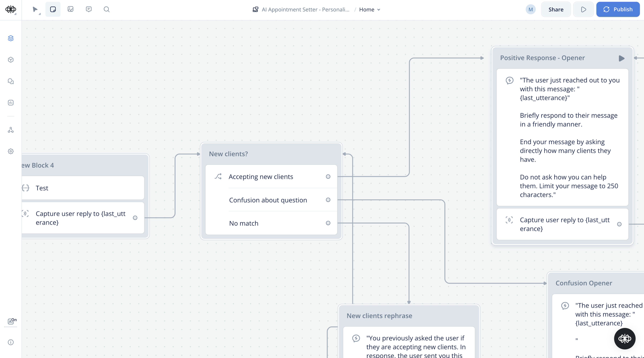
Task: Click the Accepting new clients output port
Action: pos(328,177)
